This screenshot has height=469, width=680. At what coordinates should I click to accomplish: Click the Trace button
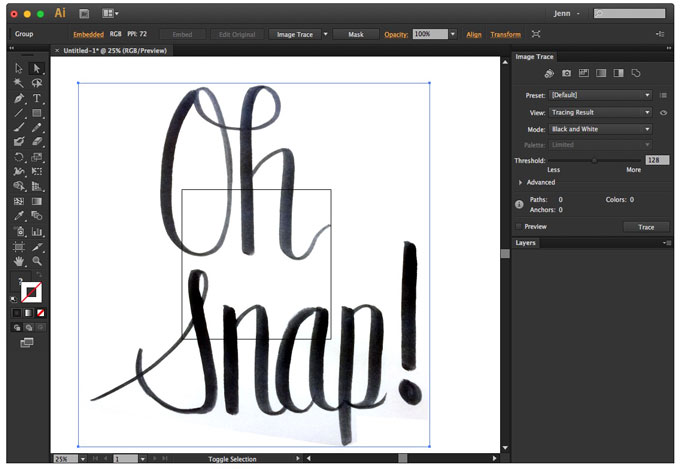[x=646, y=227]
